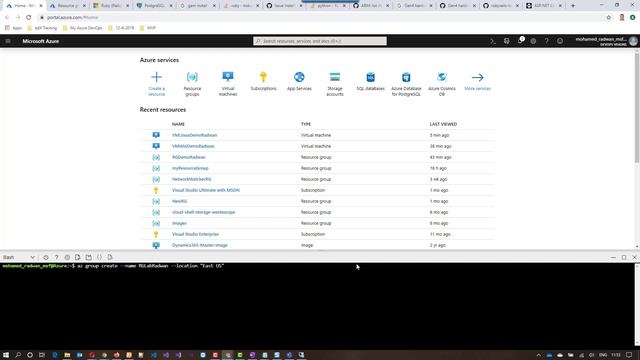The width and height of the screenshot is (640, 360).
Task: Click Cloud Shell upload/download files icon
Action: tap(78, 258)
